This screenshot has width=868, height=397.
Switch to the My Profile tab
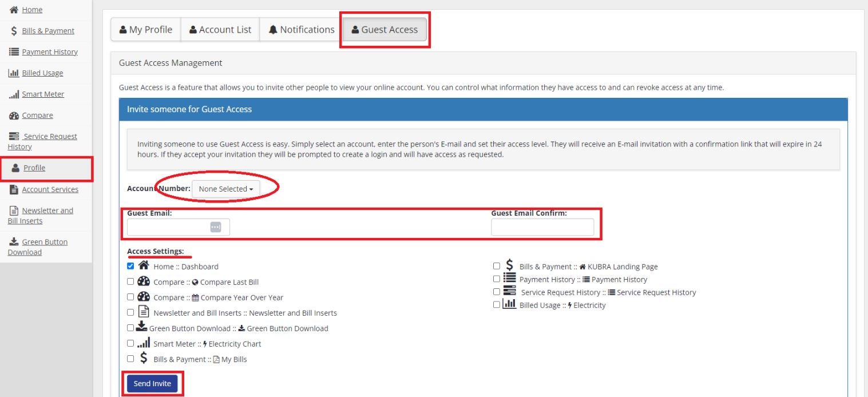[x=145, y=30]
